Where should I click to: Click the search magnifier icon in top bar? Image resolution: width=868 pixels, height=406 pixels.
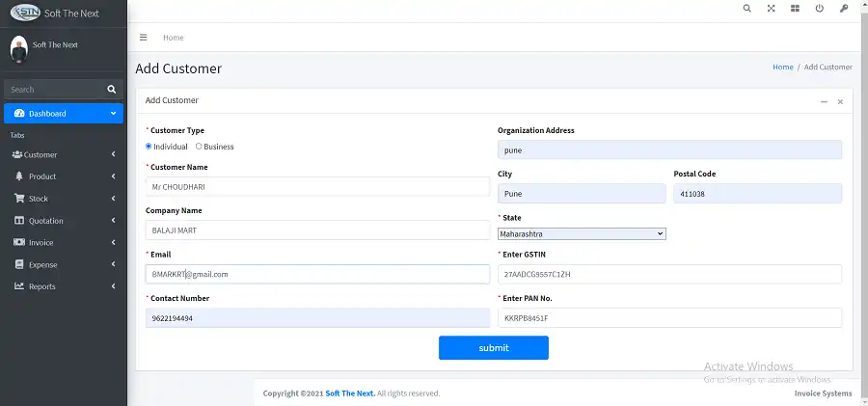746,9
